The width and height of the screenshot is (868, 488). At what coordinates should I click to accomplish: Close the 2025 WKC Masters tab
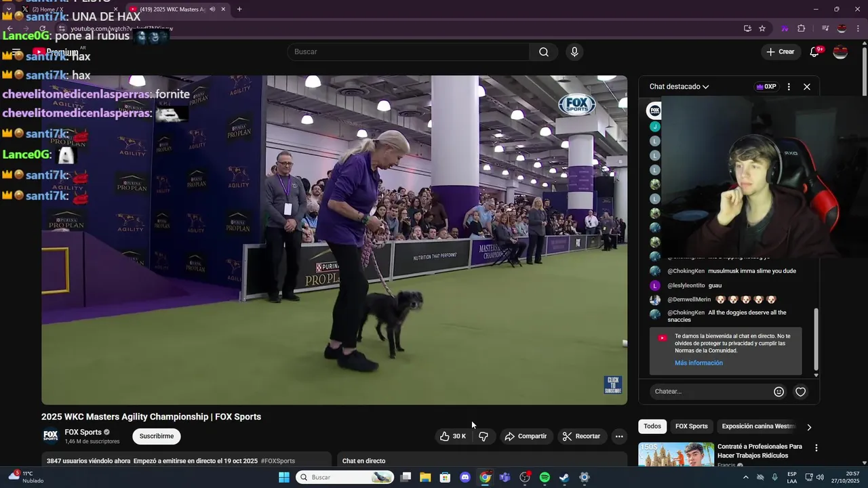pos(223,9)
